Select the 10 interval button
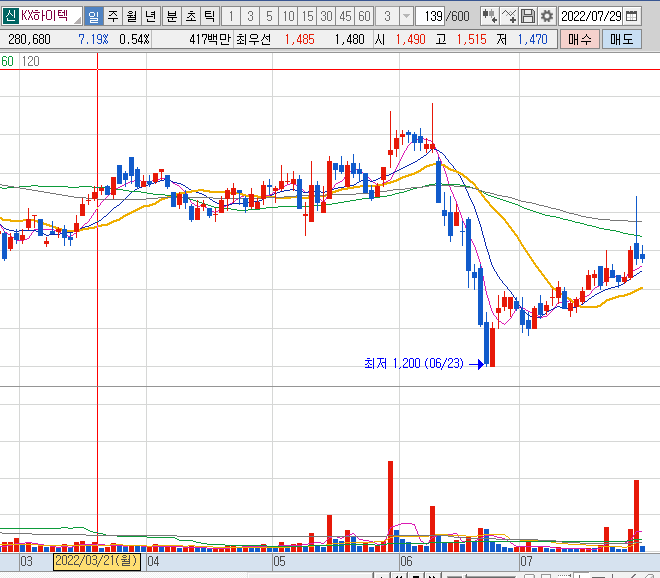This screenshot has width=660, height=578. pyautogui.click(x=288, y=16)
